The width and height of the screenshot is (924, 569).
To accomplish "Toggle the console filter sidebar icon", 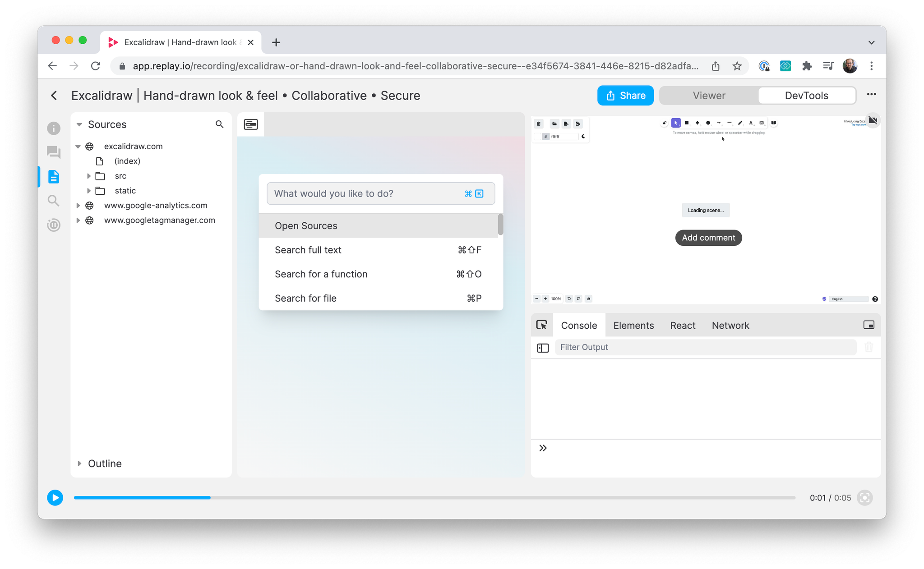I will tap(543, 348).
